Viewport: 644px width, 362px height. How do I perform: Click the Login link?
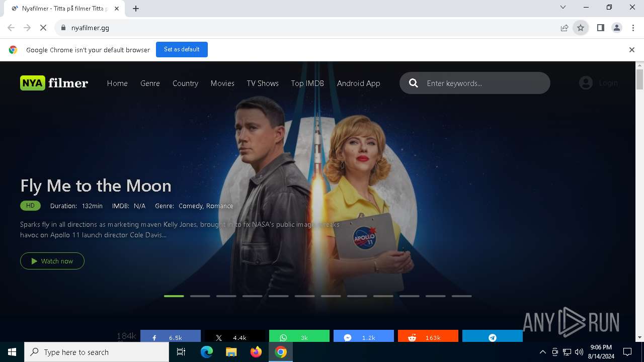(x=608, y=83)
